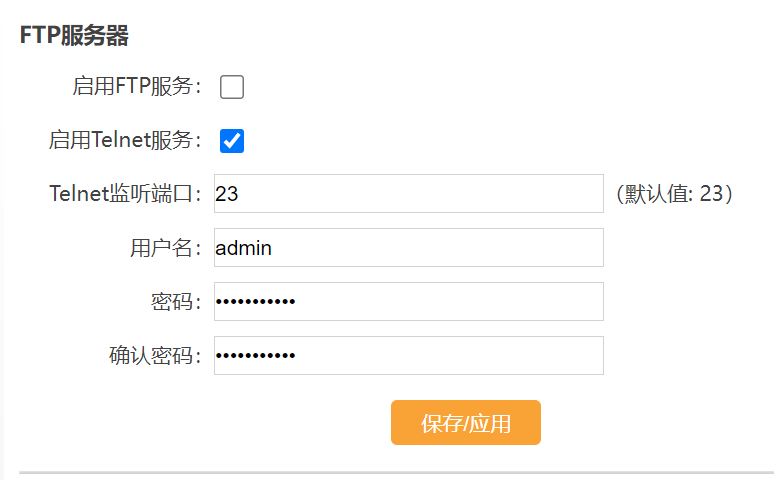Focus the username field containing admin
Image resolution: width=774 pixels, height=480 pixels.
coord(408,248)
